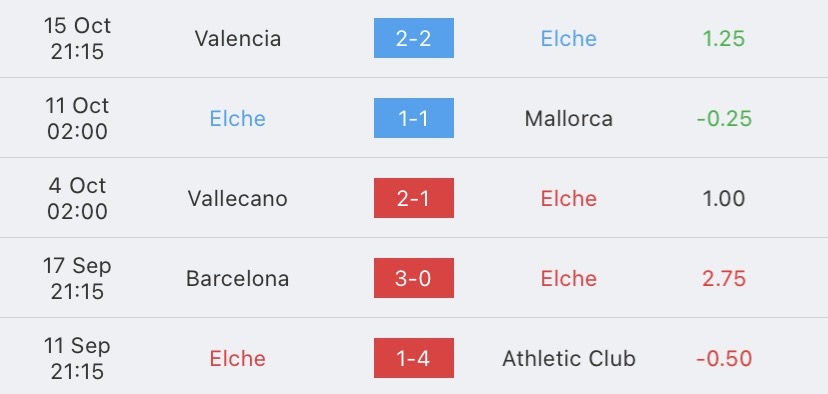
Task: Open the 1-4 Athletic Club score badge
Action: (x=413, y=358)
